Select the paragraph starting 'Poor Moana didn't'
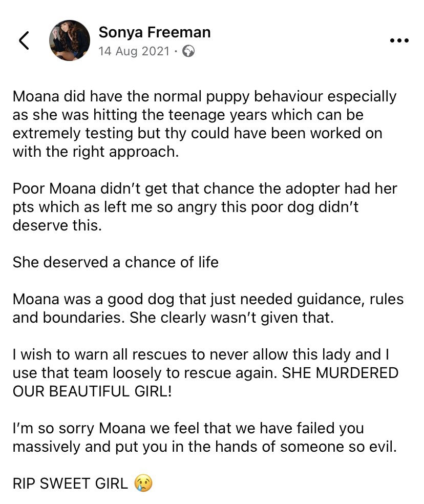The width and height of the screenshot is (424, 504). click(x=205, y=207)
